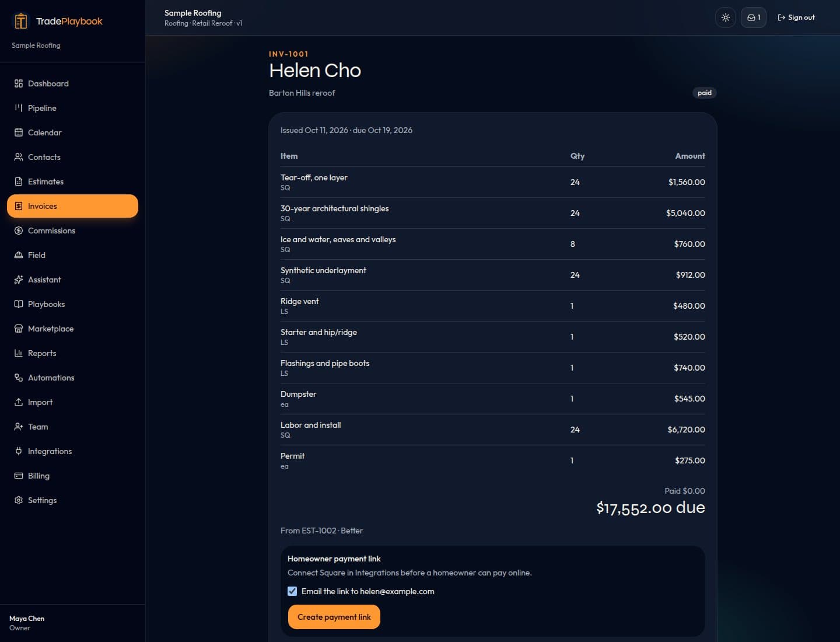Image resolution: width=840 pixels, height=642 pixels.
Task: Click Create payment link button
Action: (x=334, y=617)
